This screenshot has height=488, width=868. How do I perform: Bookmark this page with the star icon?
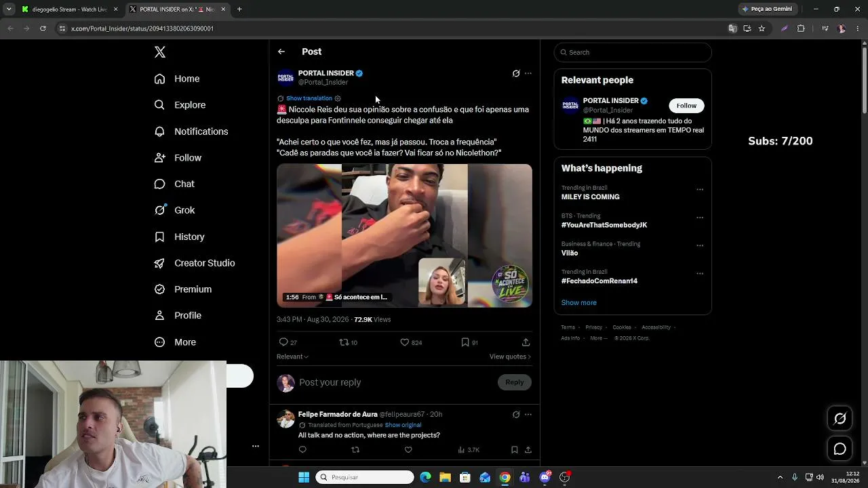click(x=762, y=28)
